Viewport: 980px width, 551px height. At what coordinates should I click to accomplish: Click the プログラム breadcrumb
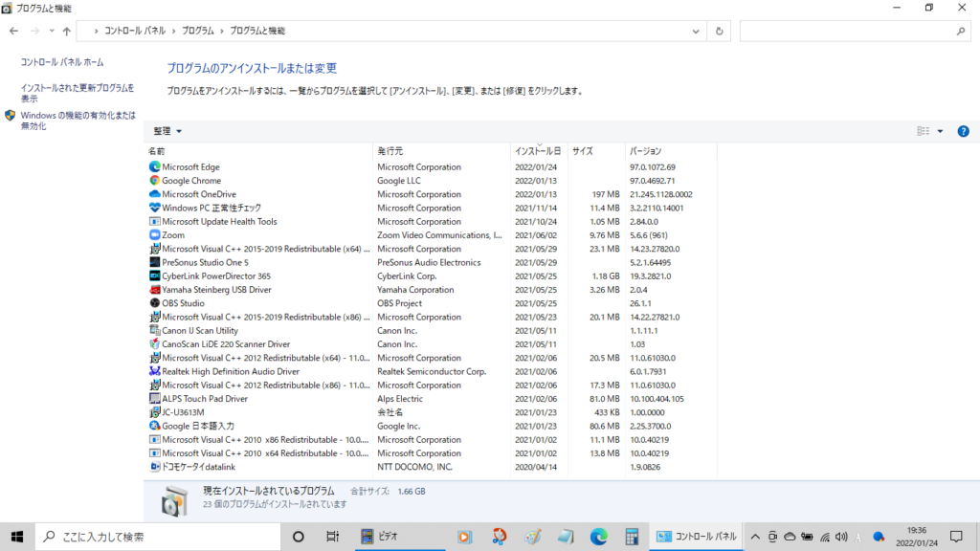tap(197, 31)
